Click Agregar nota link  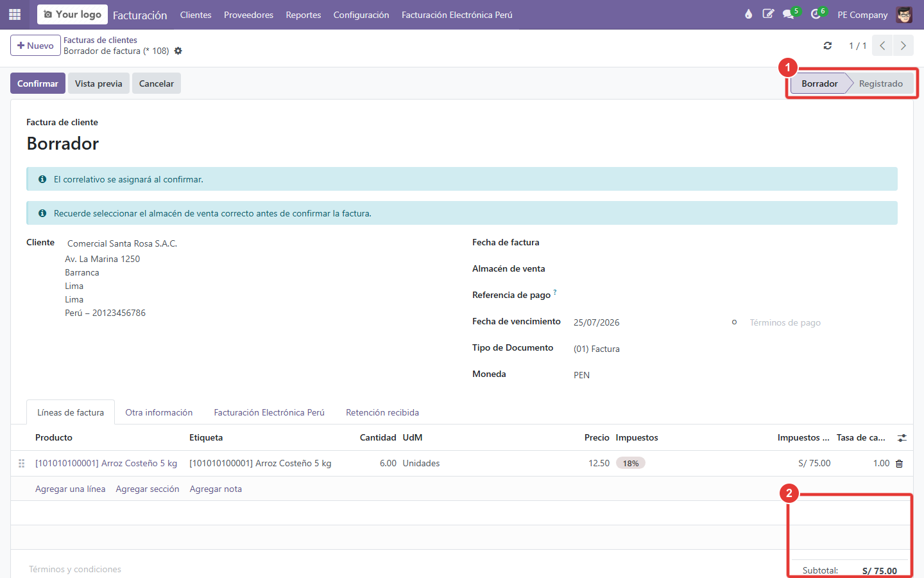(x=216, y=489)
